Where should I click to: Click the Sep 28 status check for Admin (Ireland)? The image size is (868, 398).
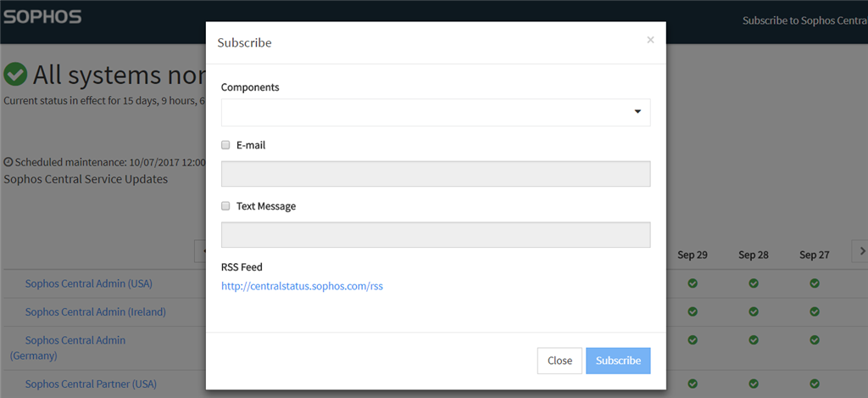[x=754, y=311]
